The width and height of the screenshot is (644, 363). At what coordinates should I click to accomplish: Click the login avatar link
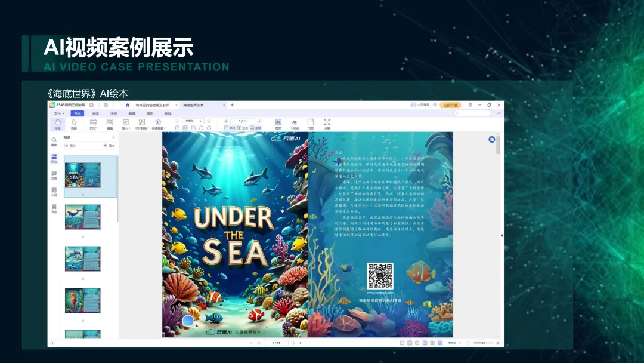[420, 105]
